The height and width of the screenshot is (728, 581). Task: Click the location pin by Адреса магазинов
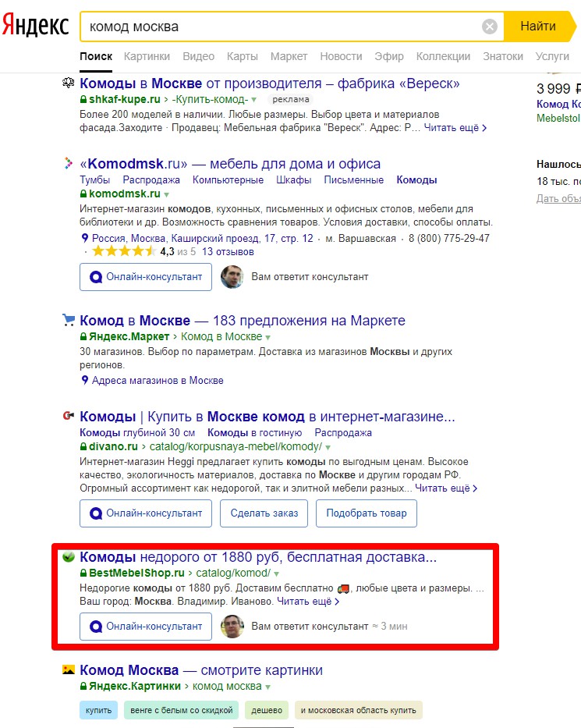pos(84,380)
